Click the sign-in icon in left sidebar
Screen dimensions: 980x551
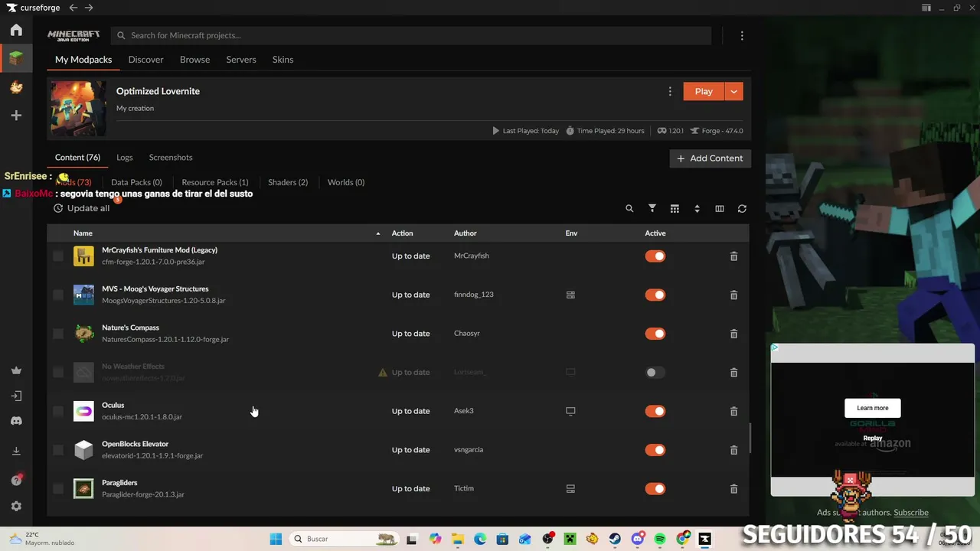pos(16,396)
